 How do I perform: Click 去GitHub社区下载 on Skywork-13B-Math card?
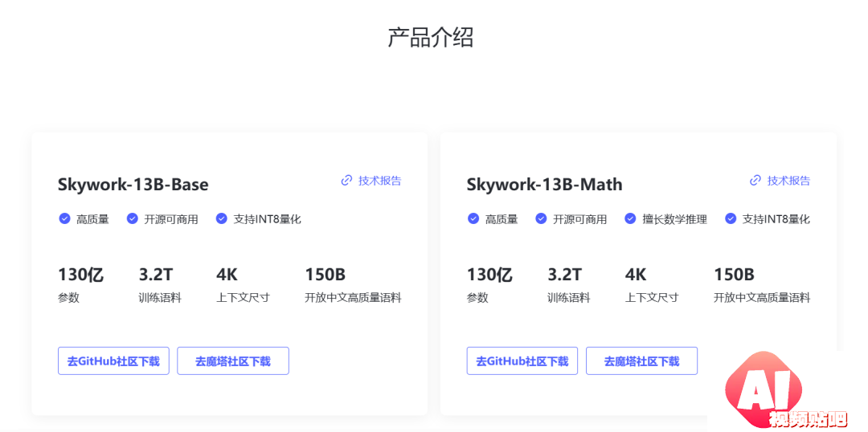click(x=522, y=361)
